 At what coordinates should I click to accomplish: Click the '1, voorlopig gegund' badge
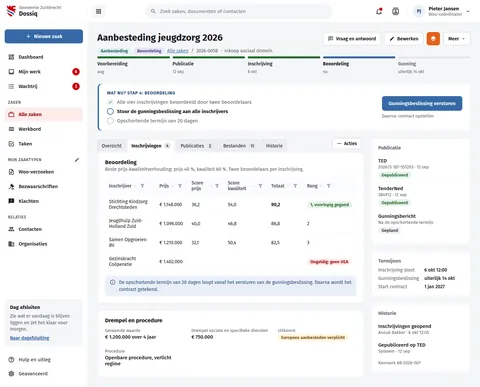329,205
